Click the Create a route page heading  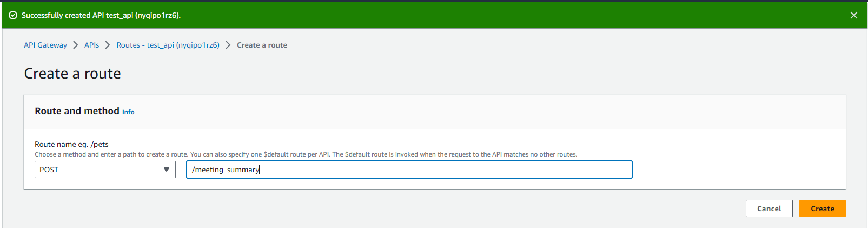coord(72,74)
